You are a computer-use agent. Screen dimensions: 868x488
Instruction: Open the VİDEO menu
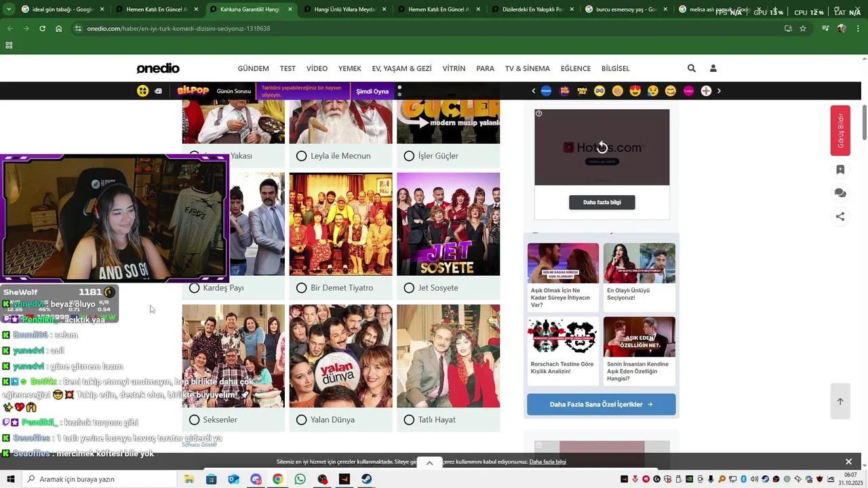click(x=317, y=68)
